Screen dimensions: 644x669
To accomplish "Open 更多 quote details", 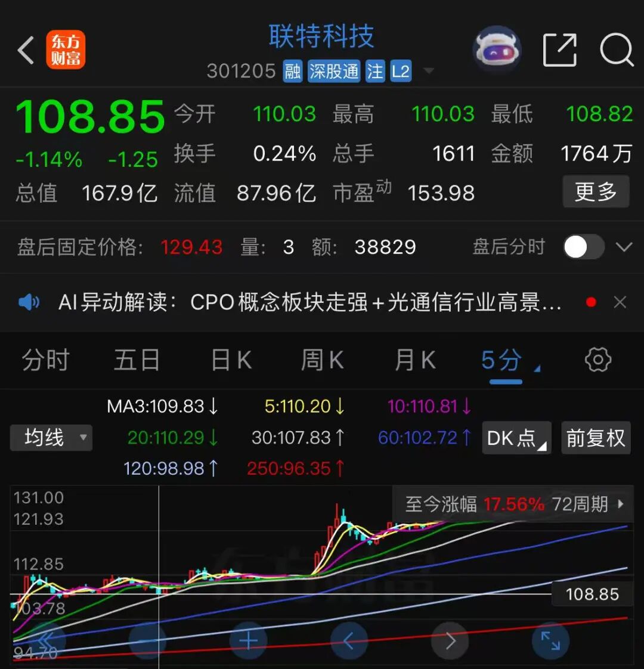I will coord(596,191).
